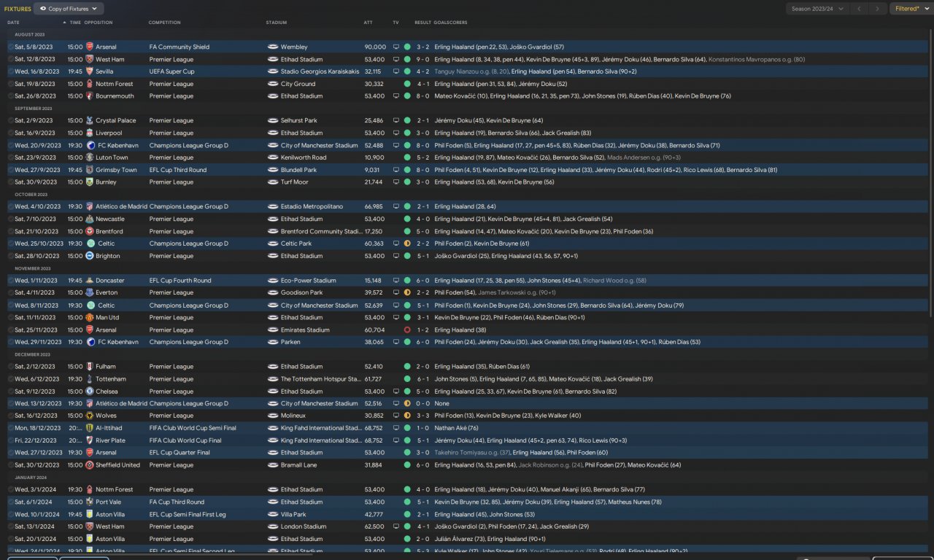Click the Newcastle club badge
The image size is (934, 560).
click(x=90, y=219)
